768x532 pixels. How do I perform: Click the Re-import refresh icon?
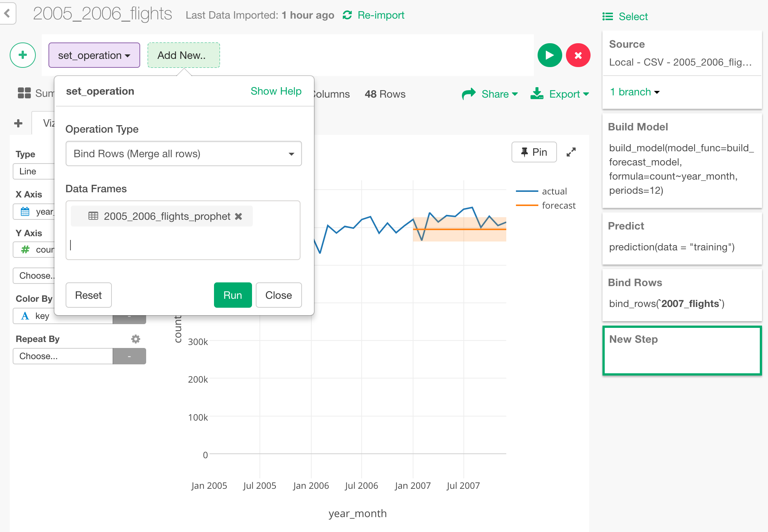point(347,15)
